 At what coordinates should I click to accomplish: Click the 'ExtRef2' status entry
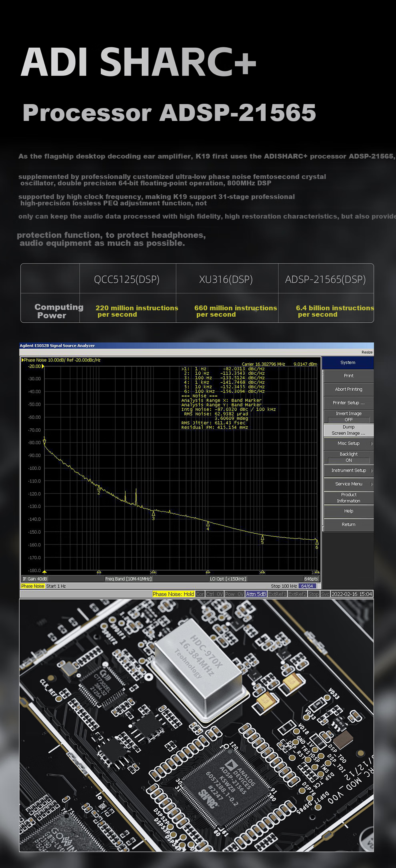297,594
